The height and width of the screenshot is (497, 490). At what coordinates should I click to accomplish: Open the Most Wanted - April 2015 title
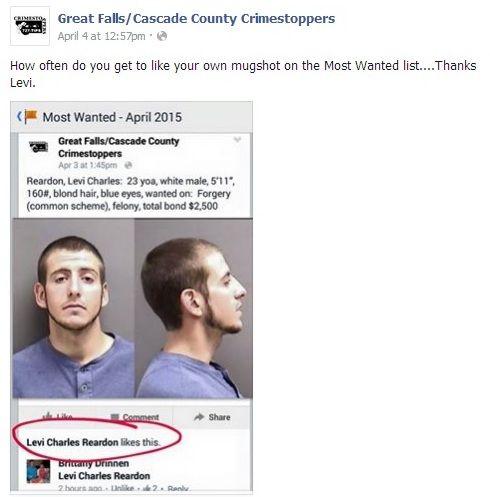pyautogui.click(x=112, y=117)
